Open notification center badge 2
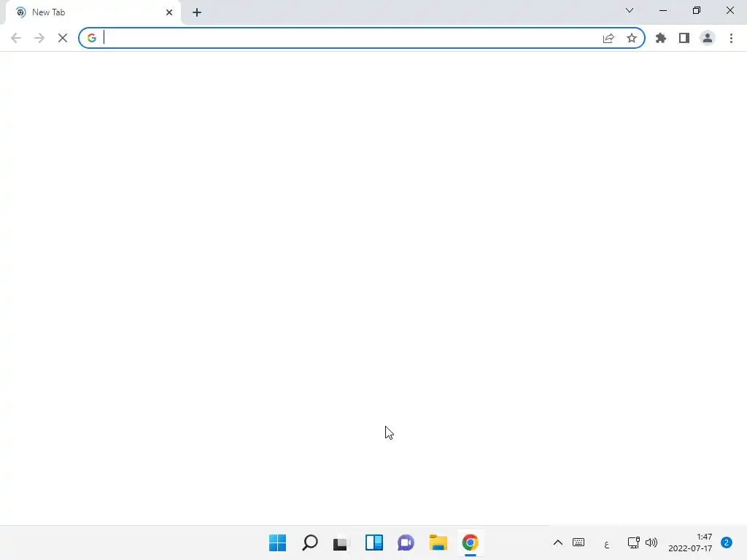The height and width of the screenshot is (560, 747). click(727, 542)
